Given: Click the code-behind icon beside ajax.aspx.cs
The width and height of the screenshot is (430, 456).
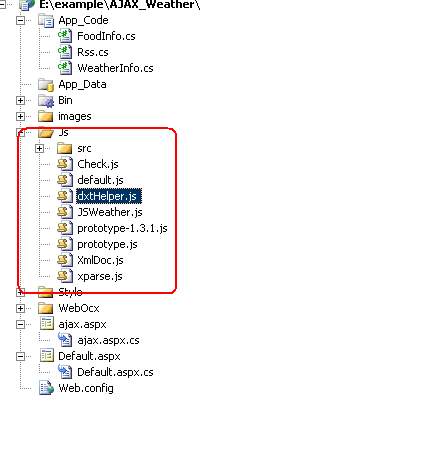Looking at the screenshot, I should click(x=65, y=340).
